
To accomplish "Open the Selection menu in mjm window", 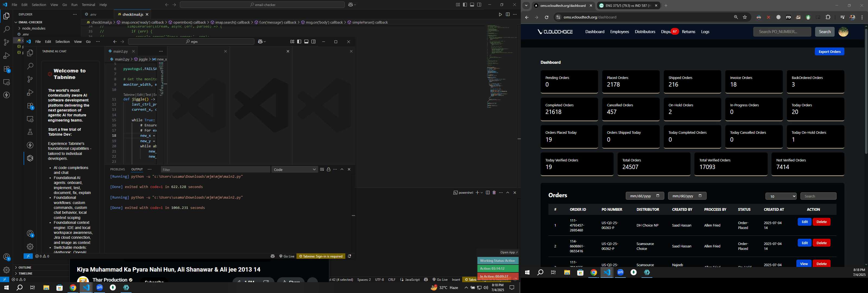I will coord(62,42).
